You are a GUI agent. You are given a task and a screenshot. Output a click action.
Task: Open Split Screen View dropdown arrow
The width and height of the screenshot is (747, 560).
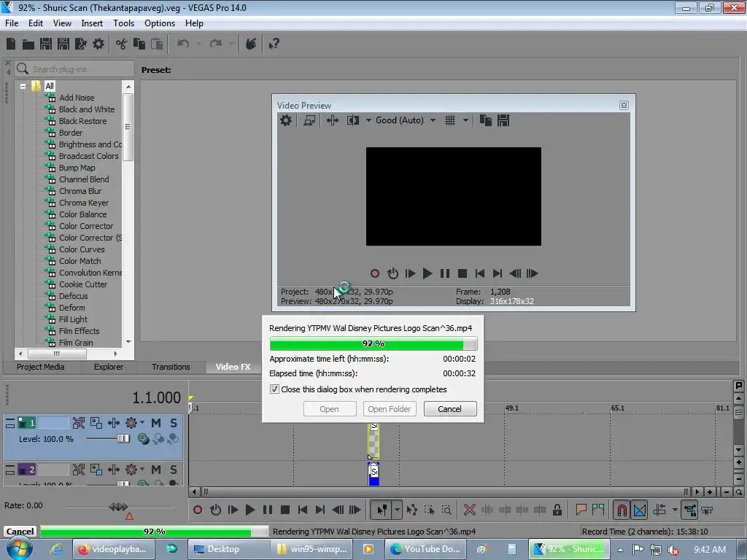pyautogui.click(x=368, y=120)
